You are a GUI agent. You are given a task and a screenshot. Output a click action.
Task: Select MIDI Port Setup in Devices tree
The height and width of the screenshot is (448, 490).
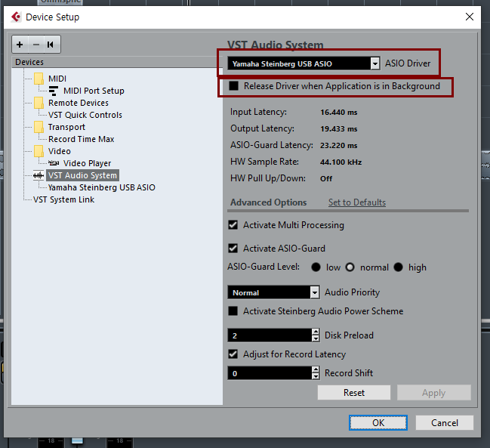(x=94, y=91)
